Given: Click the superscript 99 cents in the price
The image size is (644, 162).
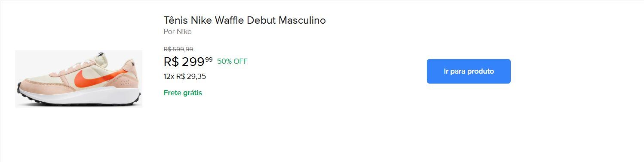Looking at the screenshot, I should [x=209, y=59].
